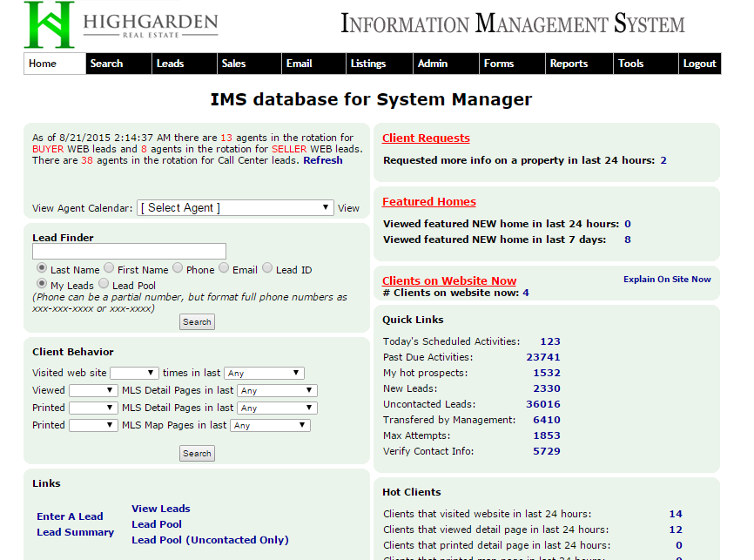Click Logout in the navigation bar
The width and height of the screenshot is (754, 560).
coord(700,64)
